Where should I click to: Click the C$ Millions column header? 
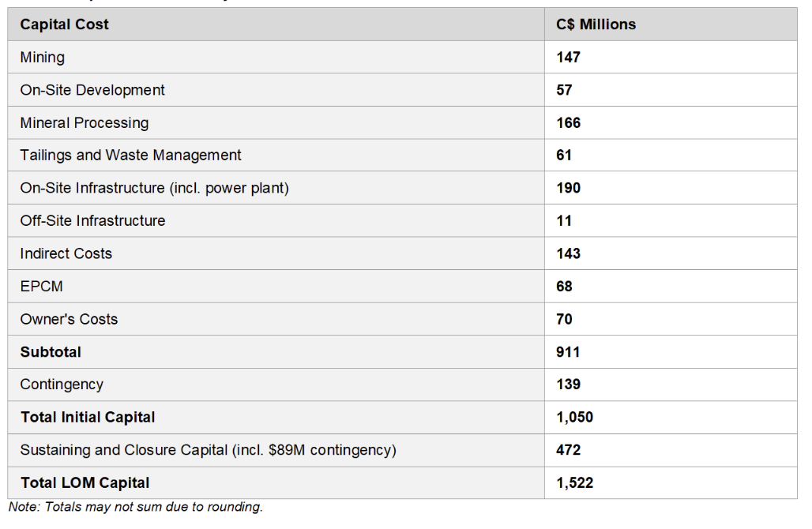(596, 24)
